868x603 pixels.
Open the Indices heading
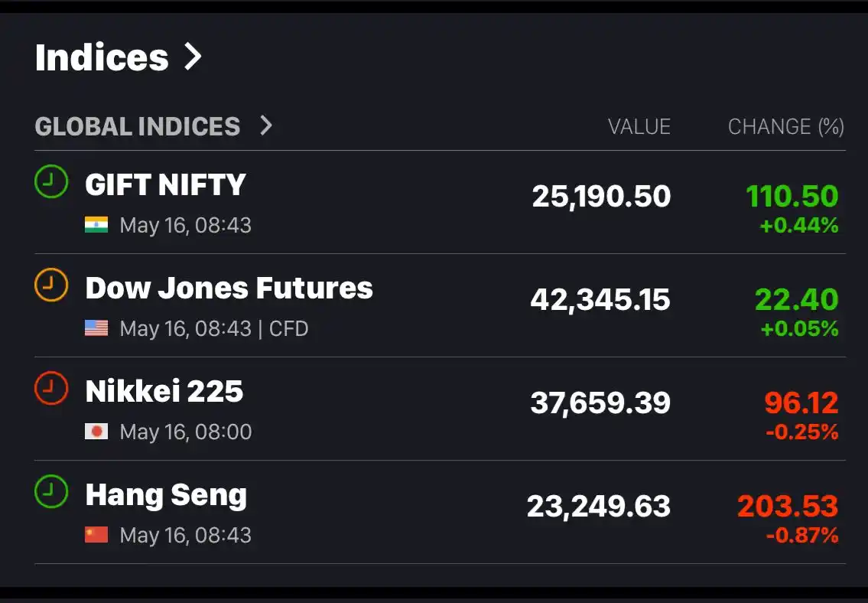[102, 57]
